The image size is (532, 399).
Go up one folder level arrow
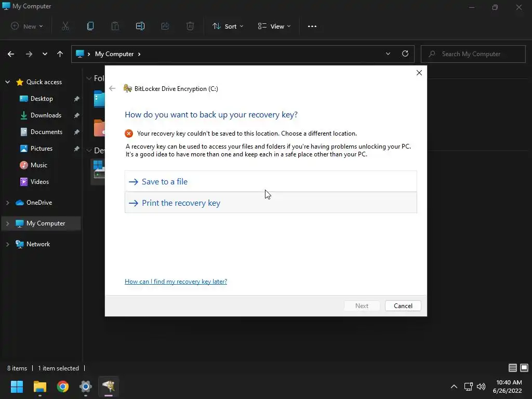pyautogui.click(x=60, y=54)
